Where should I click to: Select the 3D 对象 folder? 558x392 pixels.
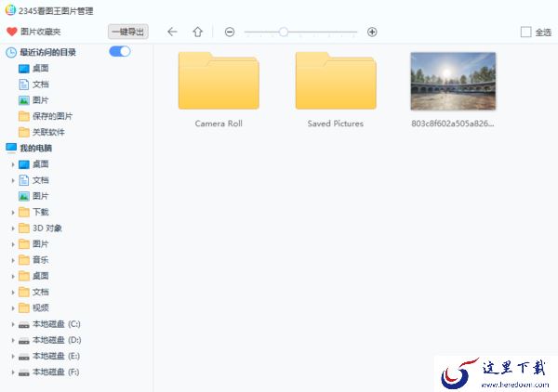[40, 229]
